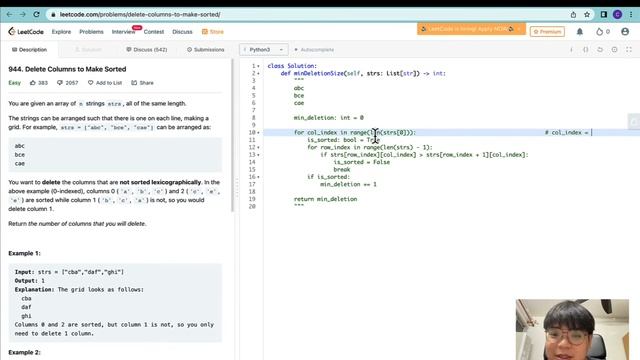Click the problem title 944. Delete Columns
The width and height of the screenshot is (640, 360).
click(x=67, y=69)
